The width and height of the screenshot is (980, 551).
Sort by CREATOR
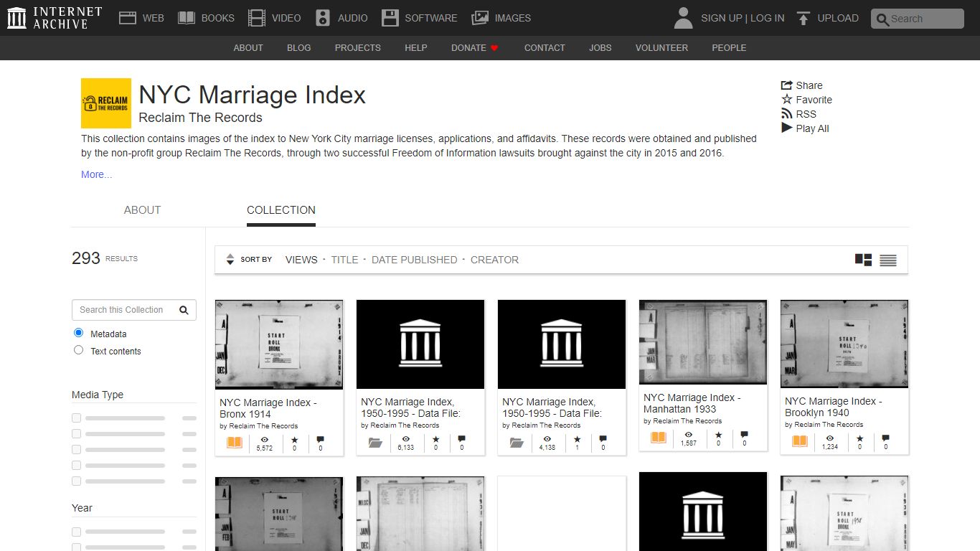tap(494, 260)
